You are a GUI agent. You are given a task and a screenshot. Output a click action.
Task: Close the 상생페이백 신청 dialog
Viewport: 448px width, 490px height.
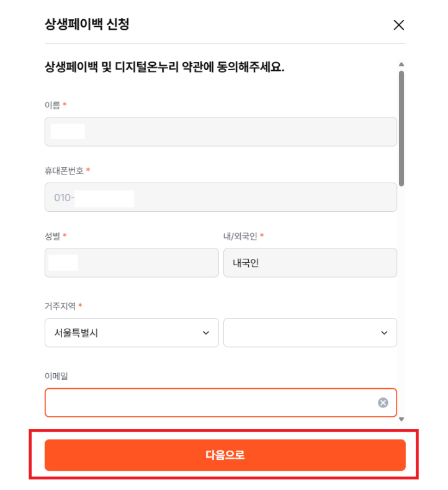[399, 25]
